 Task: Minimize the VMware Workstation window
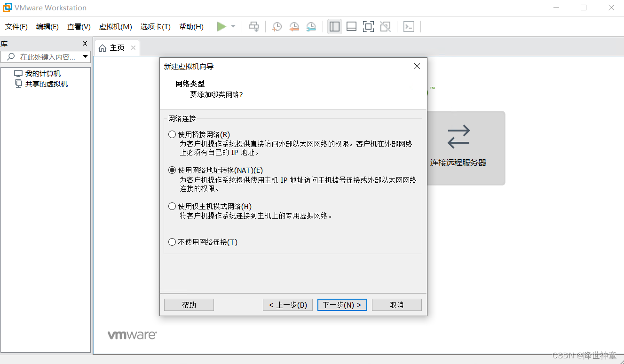556,8
